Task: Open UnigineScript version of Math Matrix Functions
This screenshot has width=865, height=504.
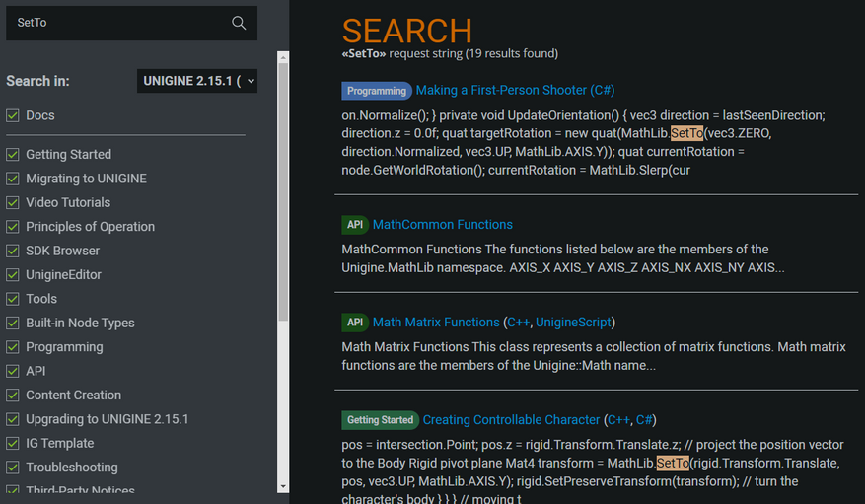Action: click(573, 323)
